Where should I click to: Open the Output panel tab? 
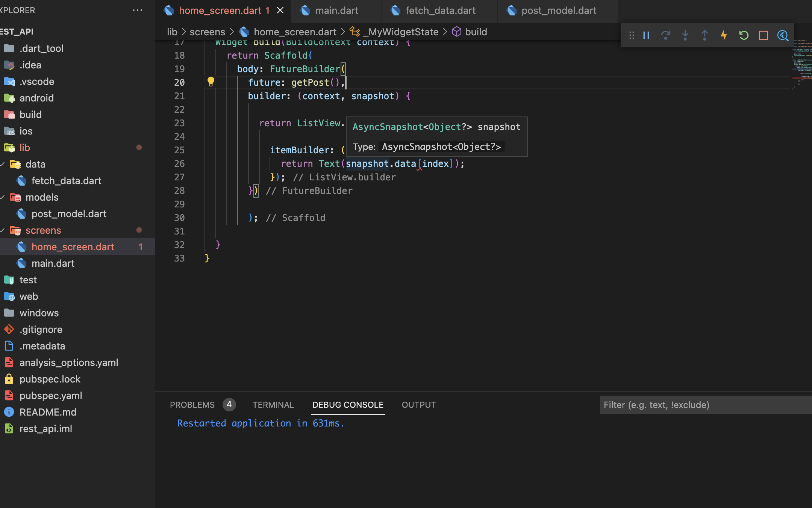coord(419,405)
